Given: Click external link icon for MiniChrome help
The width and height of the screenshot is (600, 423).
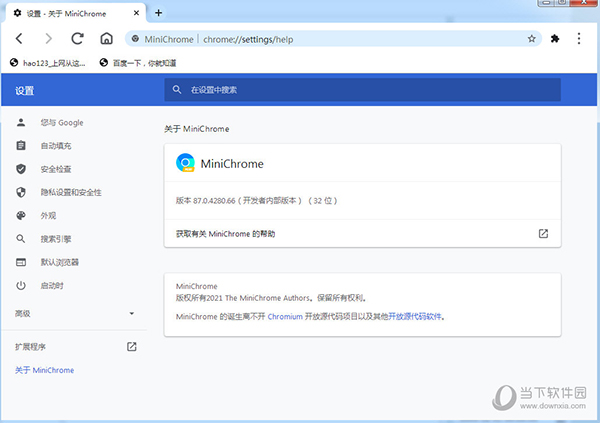Looking at the screenshot, I should [x=543, y=234].
